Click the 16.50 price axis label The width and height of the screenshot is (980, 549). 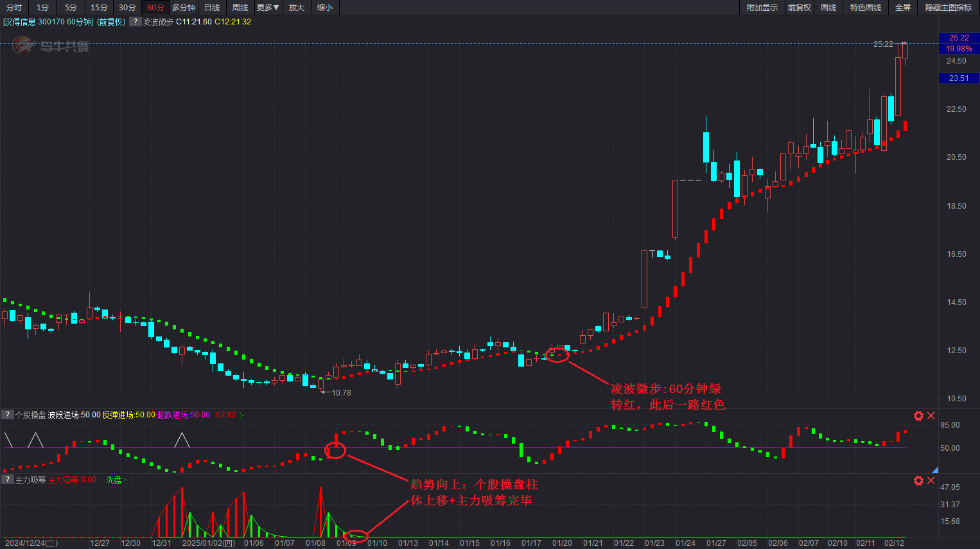click(956, 254)
